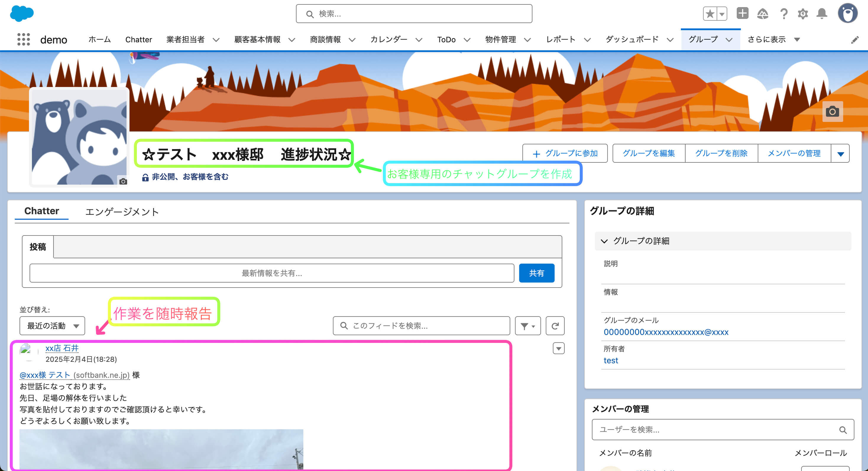Open the ToDo tab dropdown chevron
868x471 pixels.
point(467,40)
